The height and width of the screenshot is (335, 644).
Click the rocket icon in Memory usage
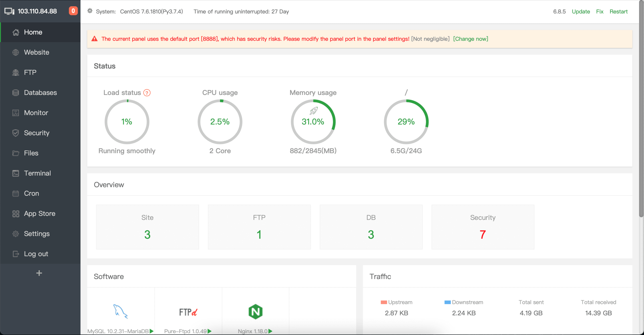pyautogui.click(x=313, y=111)
